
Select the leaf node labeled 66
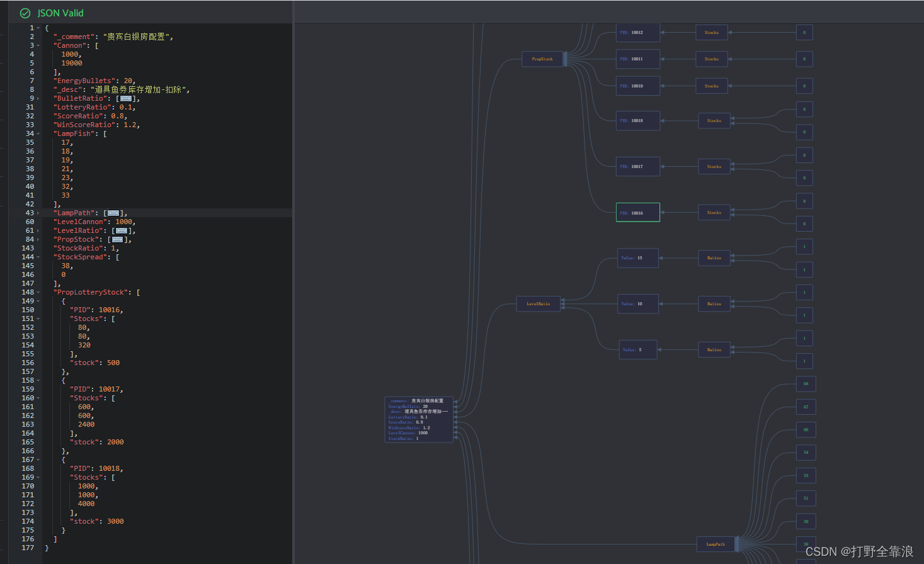coord(806,430)
